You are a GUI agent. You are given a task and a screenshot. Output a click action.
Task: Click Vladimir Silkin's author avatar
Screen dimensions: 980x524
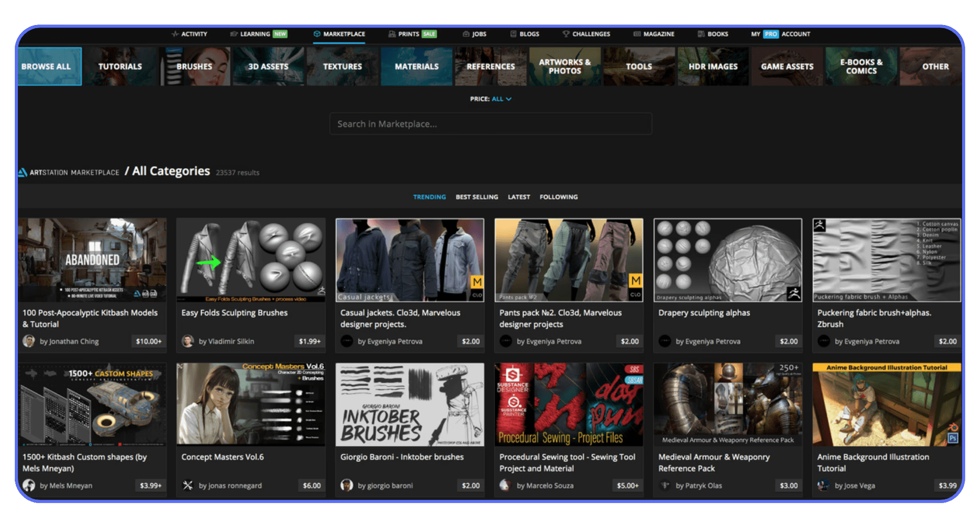pyautogui.click(x=188, y=341)
